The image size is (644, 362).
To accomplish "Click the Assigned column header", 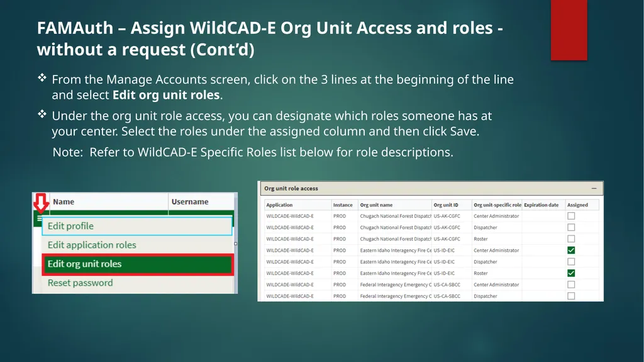I will coord(582,205).
